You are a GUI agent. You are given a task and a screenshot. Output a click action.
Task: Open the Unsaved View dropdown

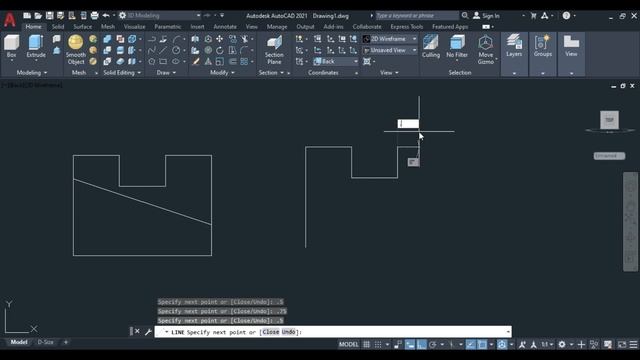pyautogui.click(x=390, y=50)
